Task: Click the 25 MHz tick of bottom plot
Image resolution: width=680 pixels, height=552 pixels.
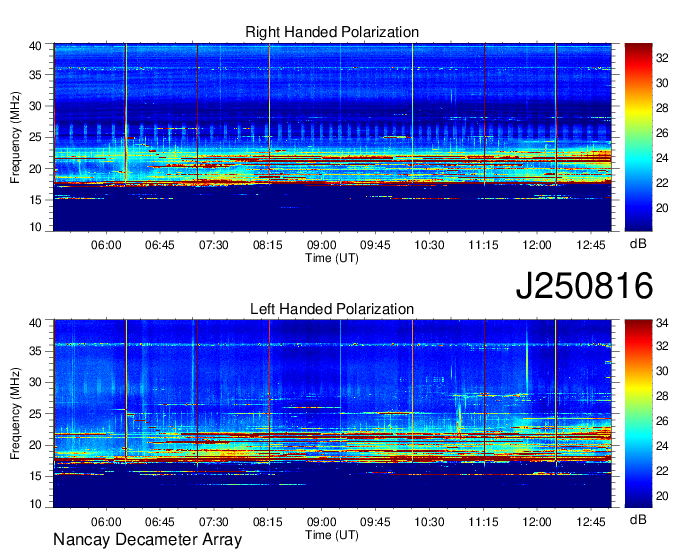Action: [x=35, y=414]
